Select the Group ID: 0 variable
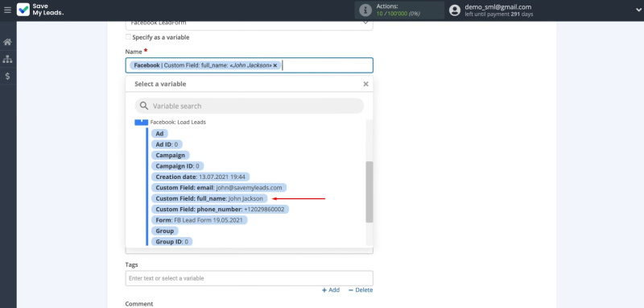Viewport: 644px width, 308px height. click(171, 241)
